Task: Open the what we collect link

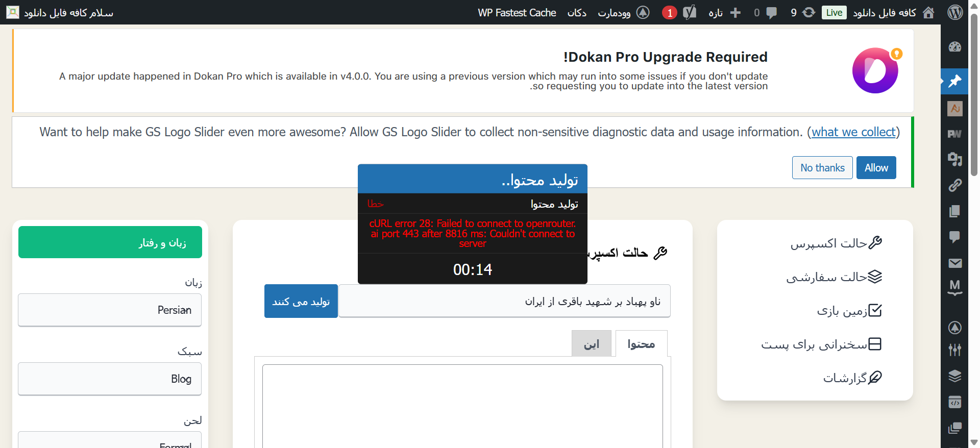Action: point(853,132)
